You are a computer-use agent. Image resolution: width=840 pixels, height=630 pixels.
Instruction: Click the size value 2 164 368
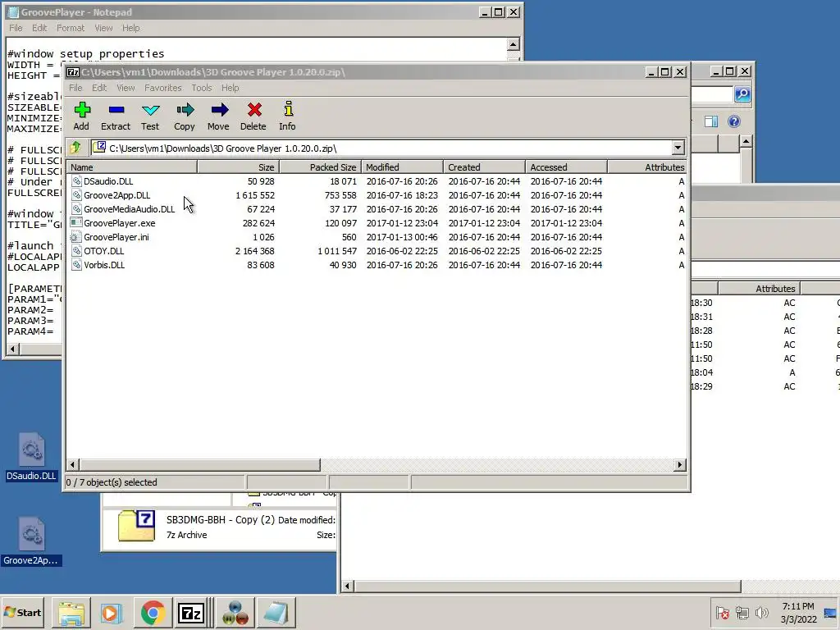[x=254, y=251]
